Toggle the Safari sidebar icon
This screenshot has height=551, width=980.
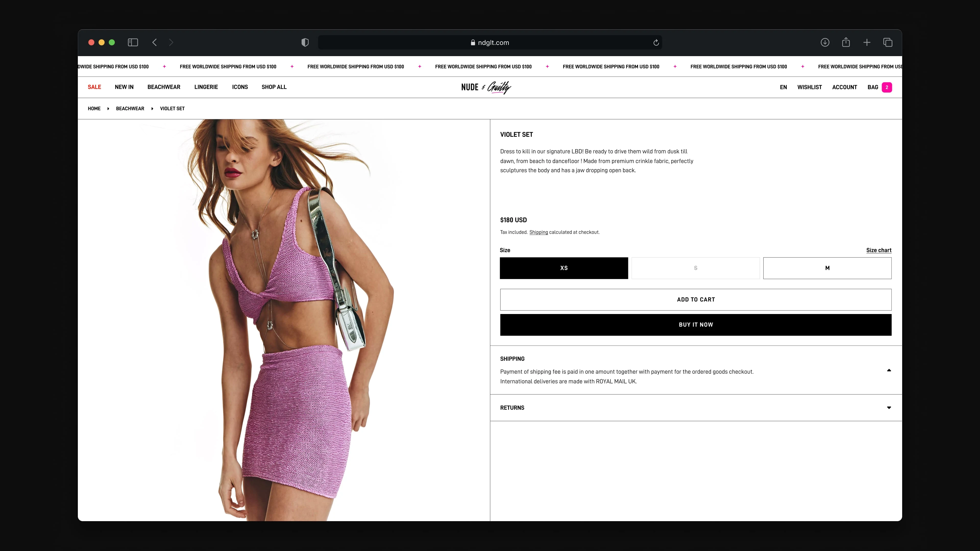coord(133,42)
